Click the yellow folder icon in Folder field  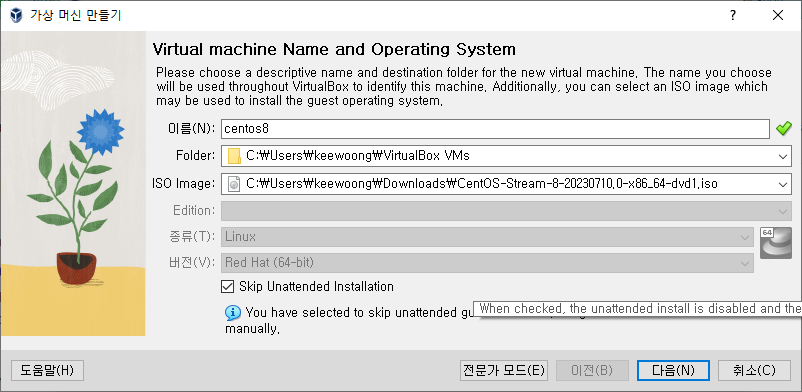click(x=234, y=156)
